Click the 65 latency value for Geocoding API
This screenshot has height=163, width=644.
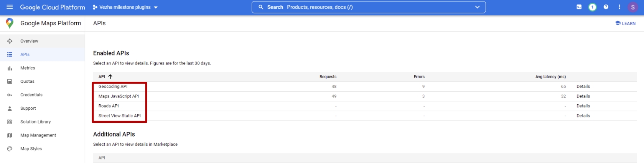point(563,87)
